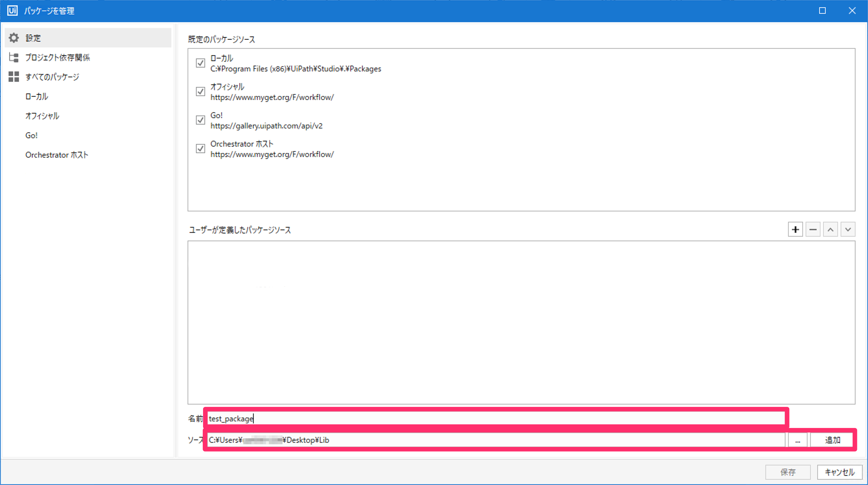The image size is (868, 485).
Task: Click the plus icon to add source
Action: tap(795, 230)
